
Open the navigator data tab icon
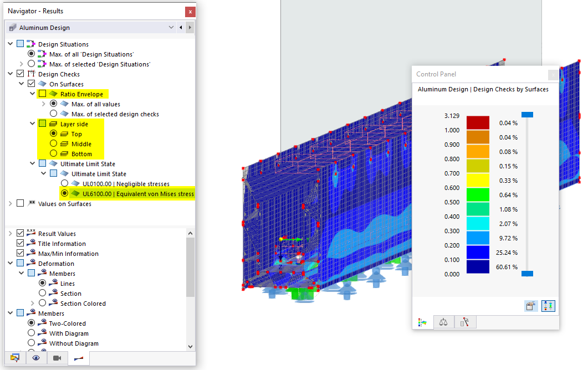coord(15,358)
